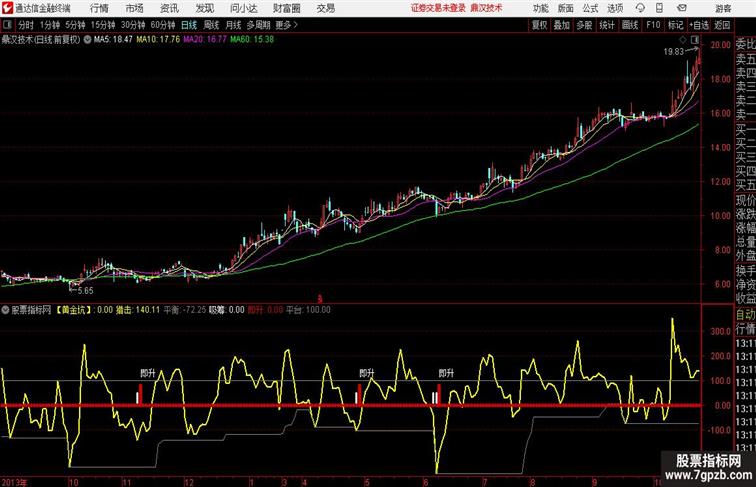The image size is (756, 487).
Task: Switch to 分时 chart period
Action: 26,25
